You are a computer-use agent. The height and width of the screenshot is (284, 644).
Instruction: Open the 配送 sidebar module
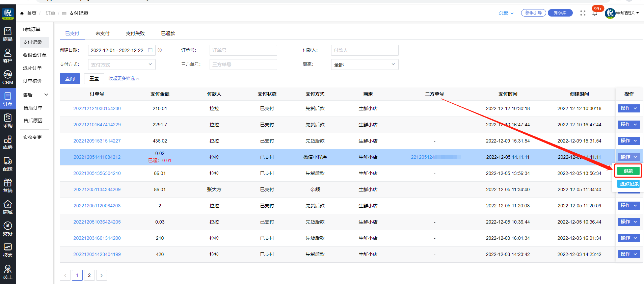tap(8, 164)
